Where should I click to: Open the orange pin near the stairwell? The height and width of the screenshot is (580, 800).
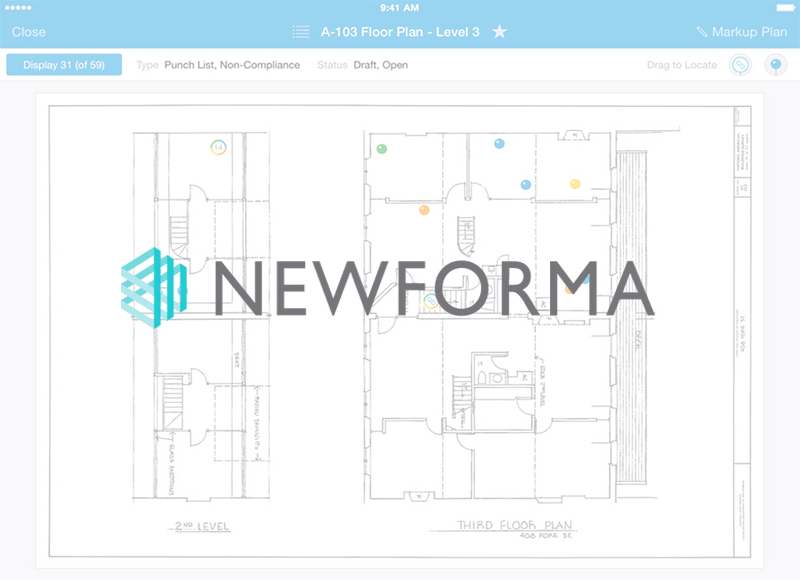tap(424, 210)
